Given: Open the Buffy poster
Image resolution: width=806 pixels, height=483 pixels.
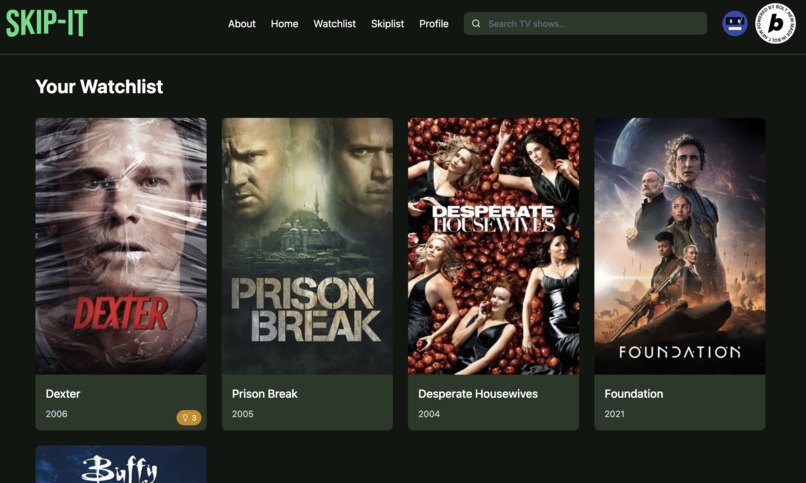Looking at the screenshot, I should (121, 465).
